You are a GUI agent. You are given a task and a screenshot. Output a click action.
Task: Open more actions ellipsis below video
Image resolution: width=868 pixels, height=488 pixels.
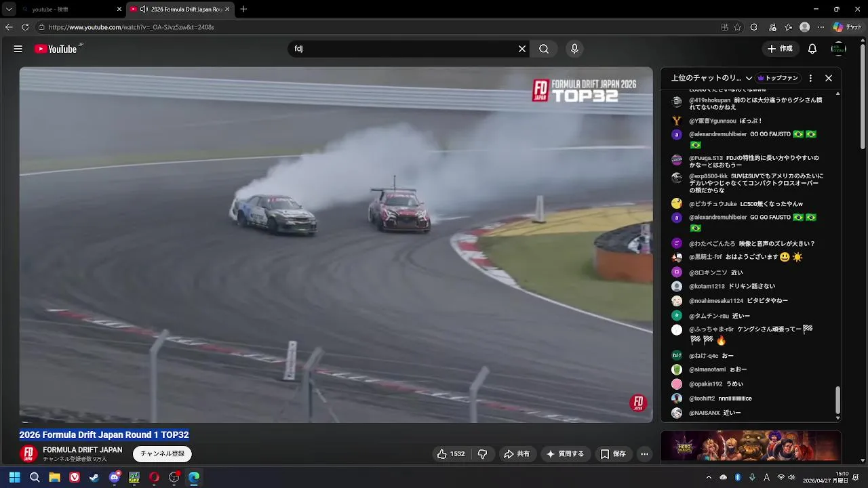644,454
